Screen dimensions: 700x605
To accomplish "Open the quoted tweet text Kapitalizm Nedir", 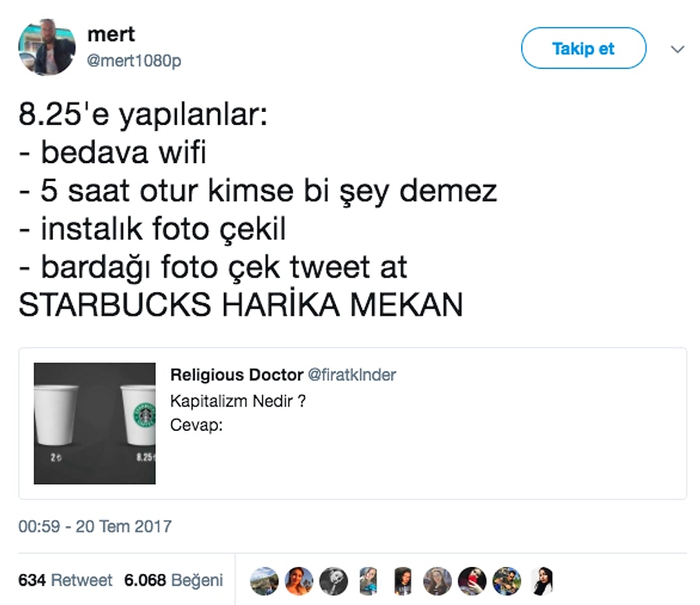I will [238, 401].
